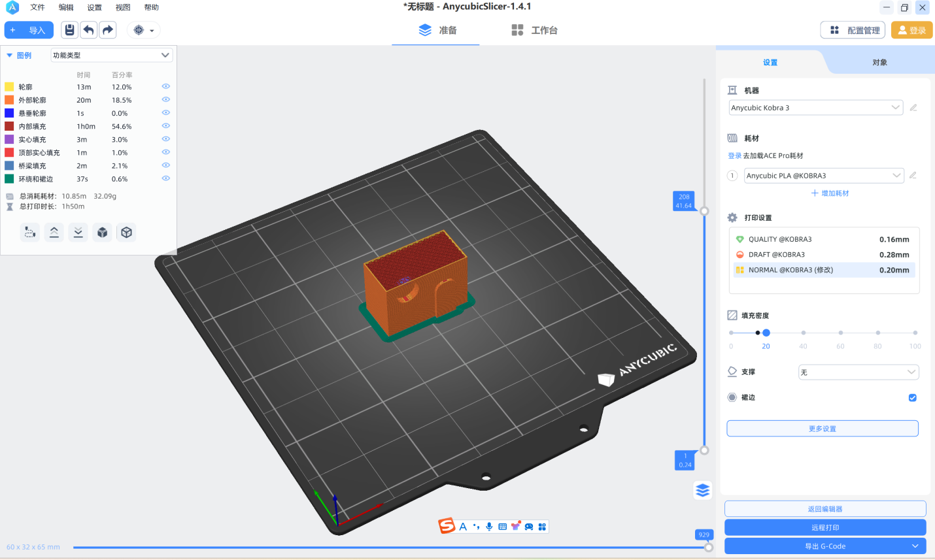This screenshot has width=935, height=560.
Task: Click the layers icon beside the vertical slider
Action: tap(703, 490)
